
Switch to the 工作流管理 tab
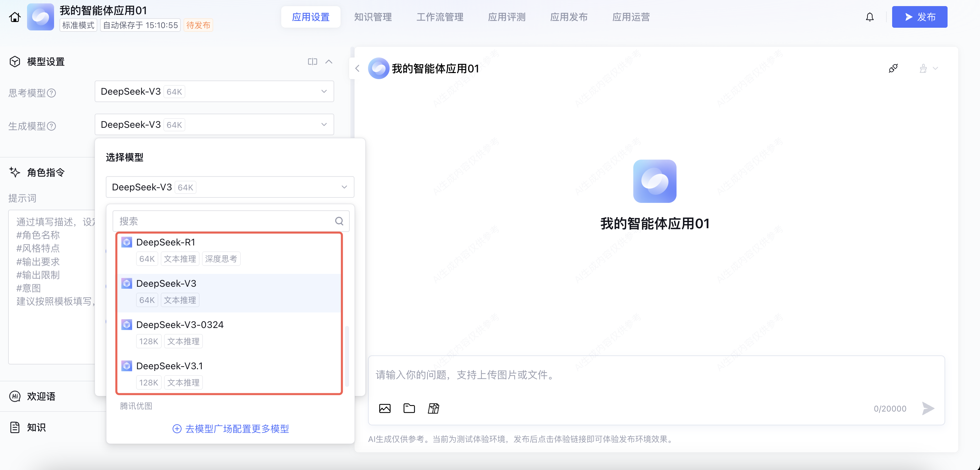(x=440, y=17)
